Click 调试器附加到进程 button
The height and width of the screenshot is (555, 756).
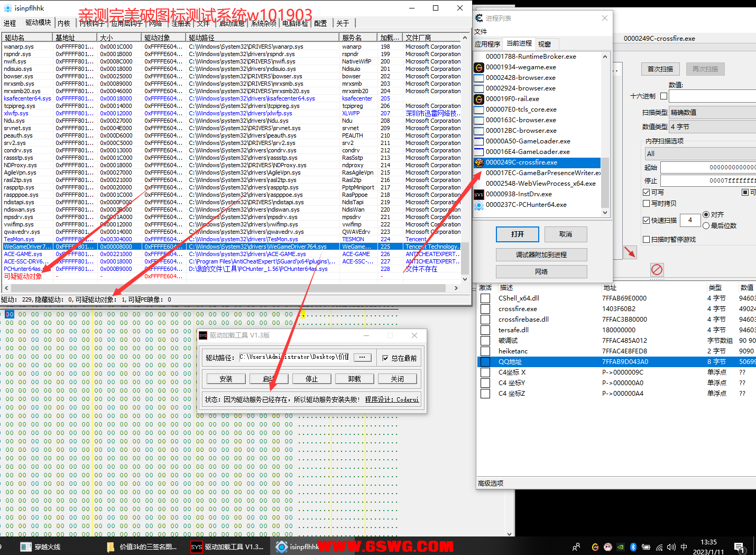541,255
